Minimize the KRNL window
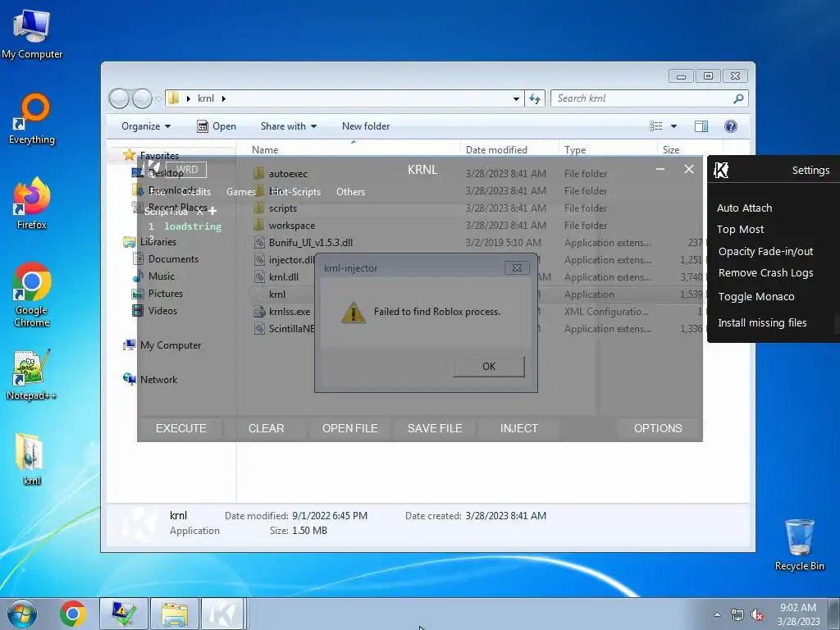This screenshot has width=840, height=630. [660, 169]
